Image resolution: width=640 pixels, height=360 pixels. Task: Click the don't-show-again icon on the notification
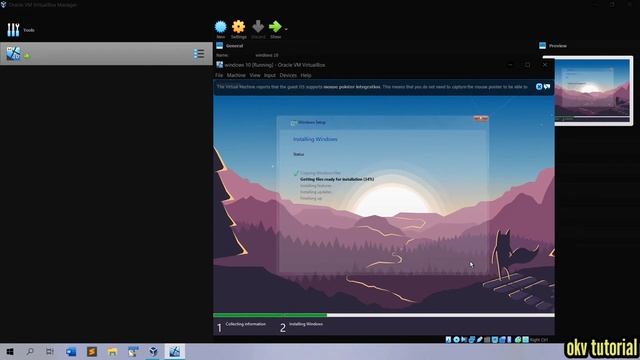(547, 87)
